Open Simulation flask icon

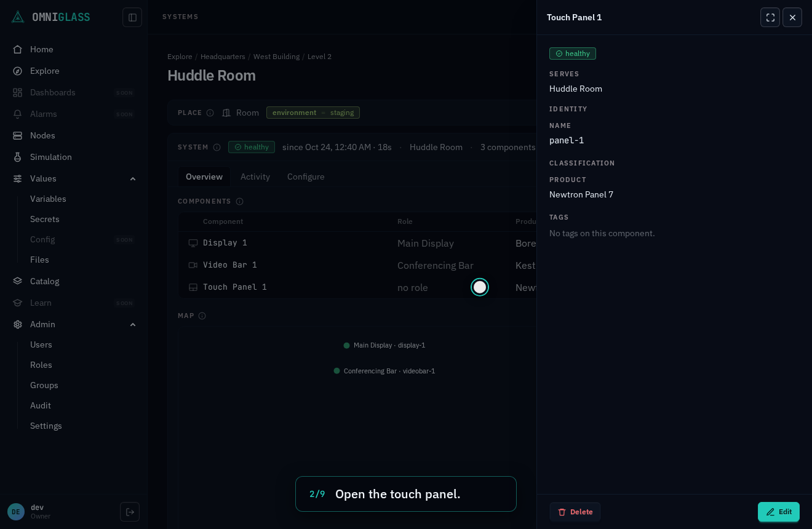click(18, 157)
